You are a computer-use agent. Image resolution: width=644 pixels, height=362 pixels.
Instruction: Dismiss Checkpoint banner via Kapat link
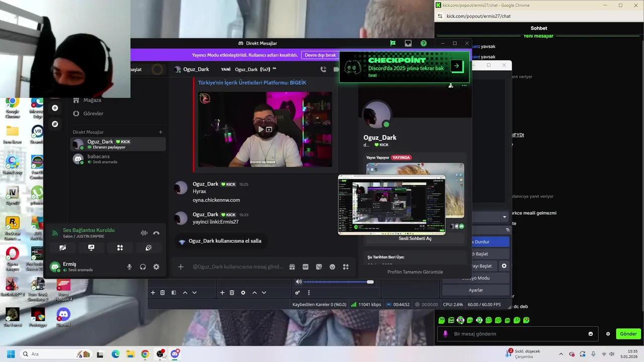[372, 75]
